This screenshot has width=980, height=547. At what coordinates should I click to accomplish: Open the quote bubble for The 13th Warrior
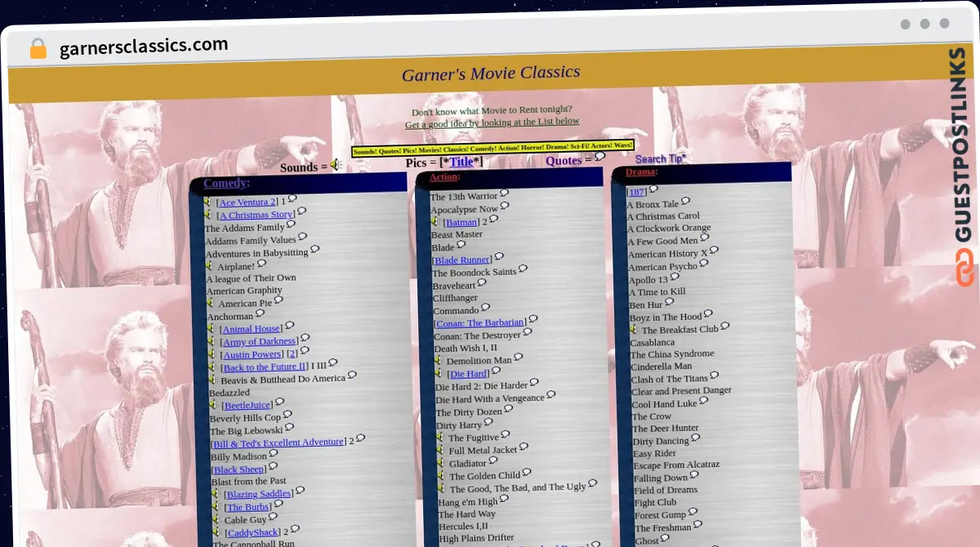[504, 193]
